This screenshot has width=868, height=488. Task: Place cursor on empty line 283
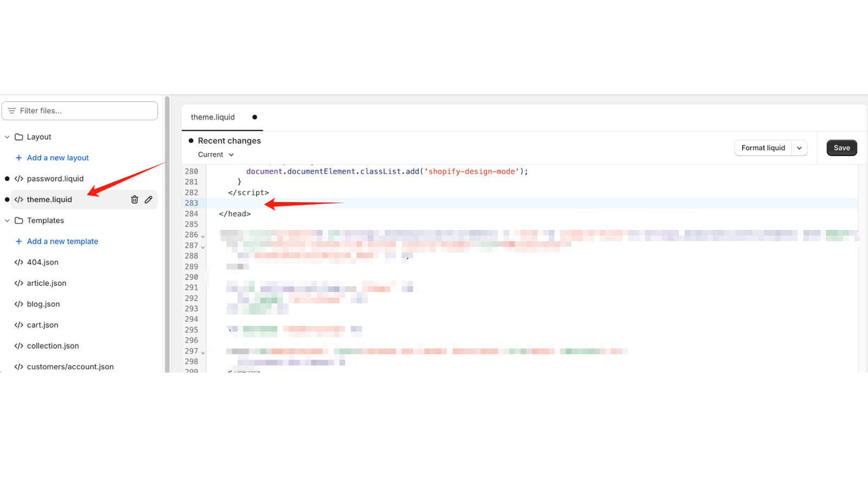[532, 203]
